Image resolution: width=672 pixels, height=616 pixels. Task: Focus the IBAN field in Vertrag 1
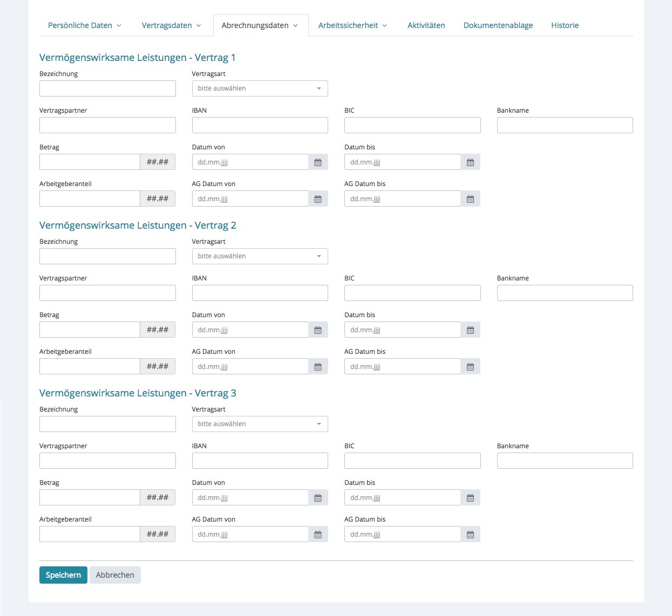tap(260, 125)
